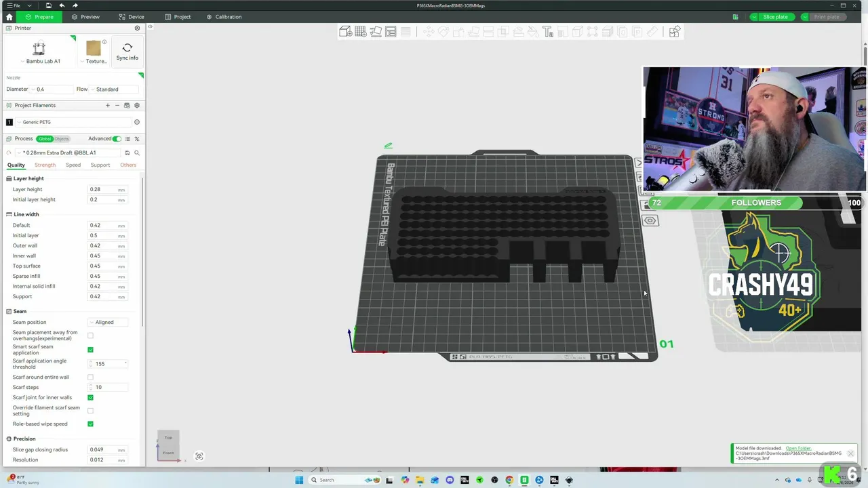868x488 pixels.
Task: Switch to the Device tab
Action: click(x=131, y=17)
